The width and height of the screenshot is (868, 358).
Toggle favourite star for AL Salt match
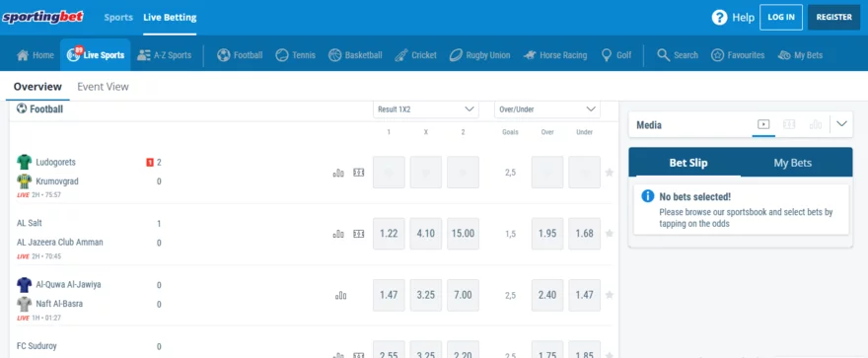[x=610, y=234]
